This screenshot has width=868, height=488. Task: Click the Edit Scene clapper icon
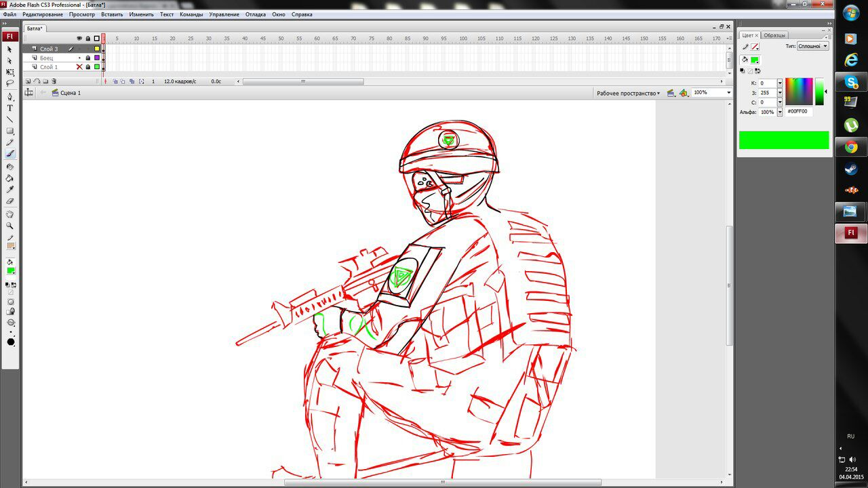tap(671, 93)
